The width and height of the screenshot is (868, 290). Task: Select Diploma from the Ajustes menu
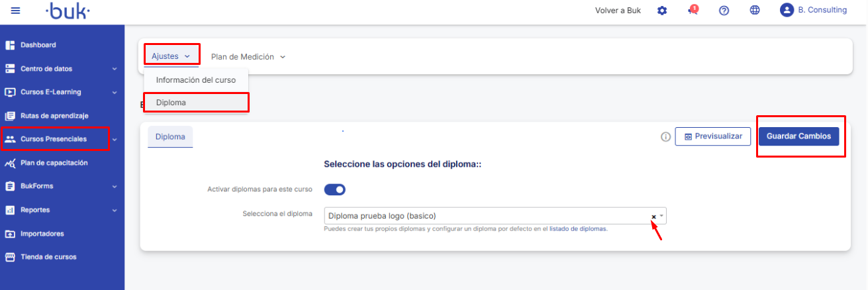coord(195,103)
